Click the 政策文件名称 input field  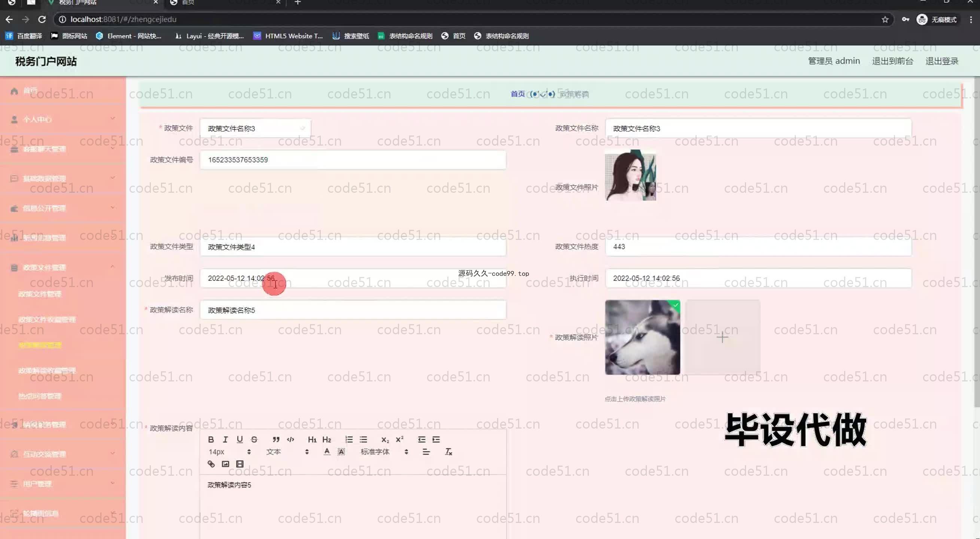pyautogui.click(x=758, y=128)
